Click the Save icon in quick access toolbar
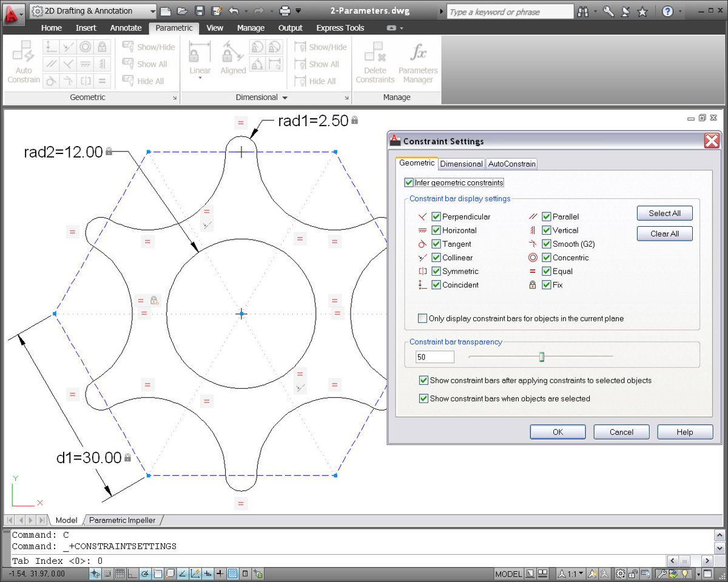Viewport: 728px width, 582px height. (x=199, y=11)
